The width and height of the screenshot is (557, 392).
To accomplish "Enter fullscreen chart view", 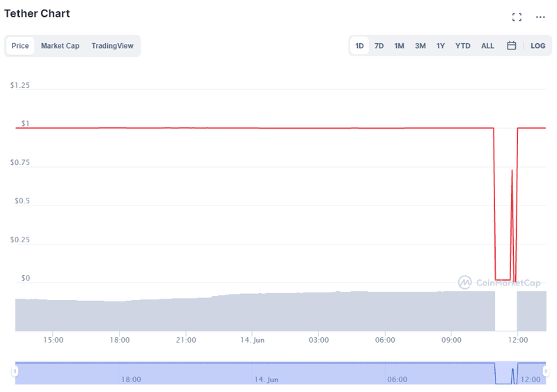I will click(x=517, y=17).
